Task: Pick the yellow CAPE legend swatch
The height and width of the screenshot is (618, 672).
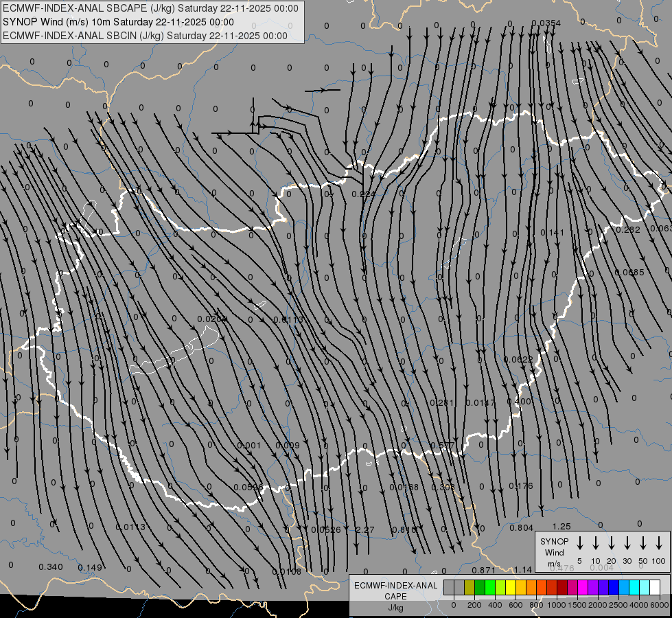Action: (511, 588)
